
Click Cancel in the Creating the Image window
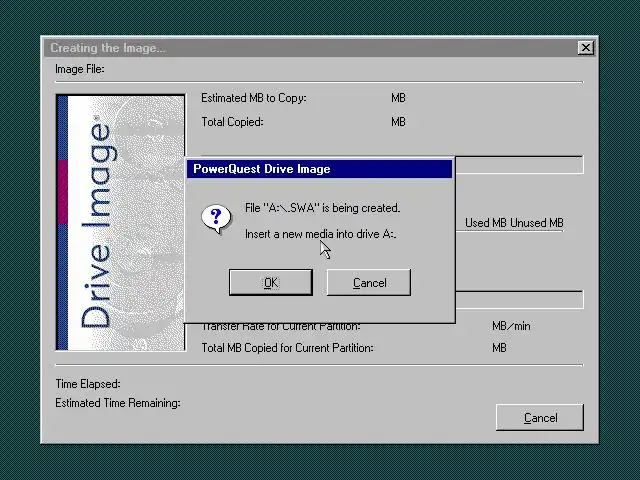[x=540, y=417]
